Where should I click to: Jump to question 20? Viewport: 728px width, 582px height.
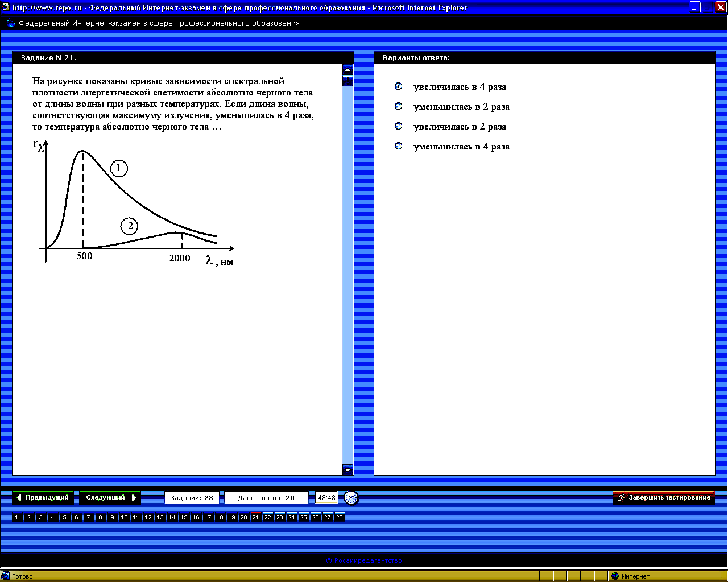[x=244, y=517]
